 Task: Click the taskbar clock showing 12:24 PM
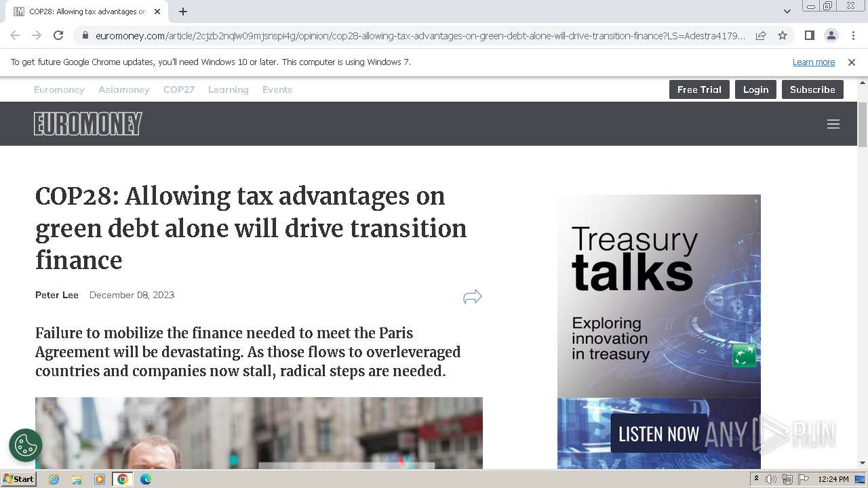coord(833,479)
